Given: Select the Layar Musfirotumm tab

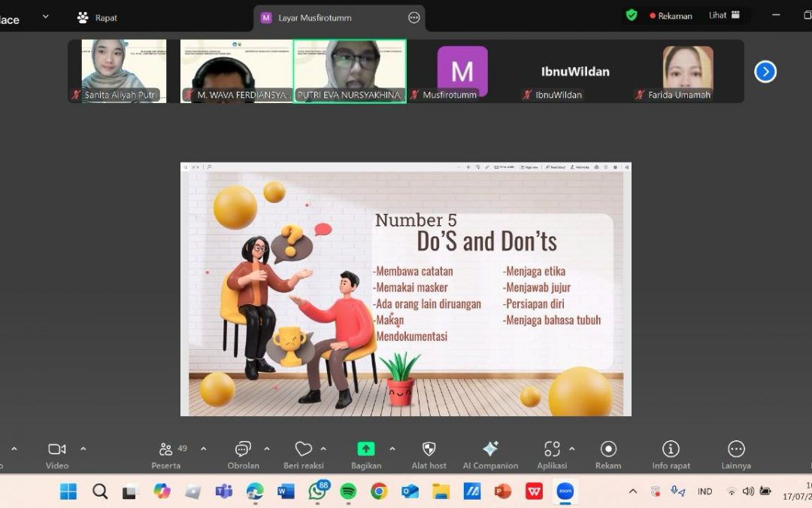Looking at the screenshot, I should (x=314, y=17).
